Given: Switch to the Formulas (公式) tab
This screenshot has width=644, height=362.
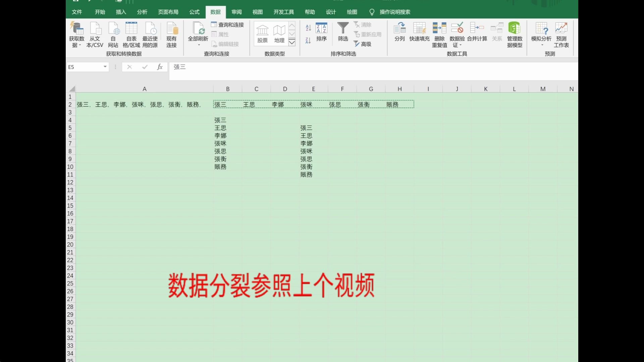Looking at the screenshot, I should click(x=194, y=12).
